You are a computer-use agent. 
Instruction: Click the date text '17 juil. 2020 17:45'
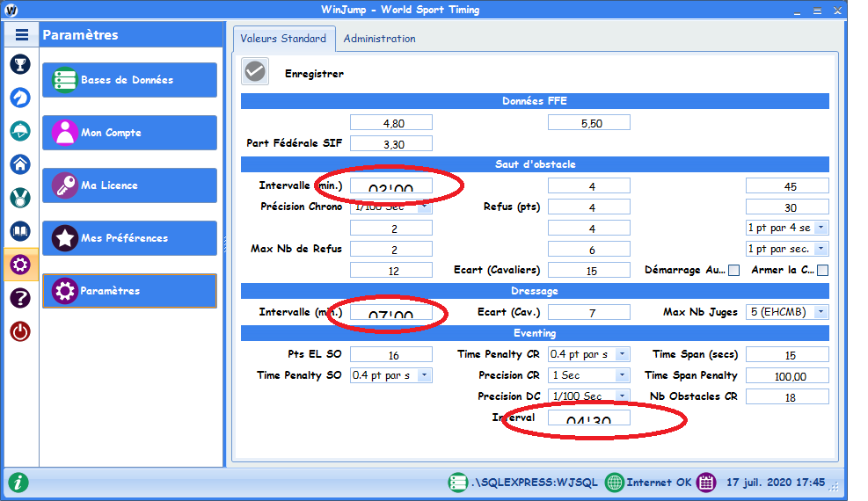coord(776,483)
